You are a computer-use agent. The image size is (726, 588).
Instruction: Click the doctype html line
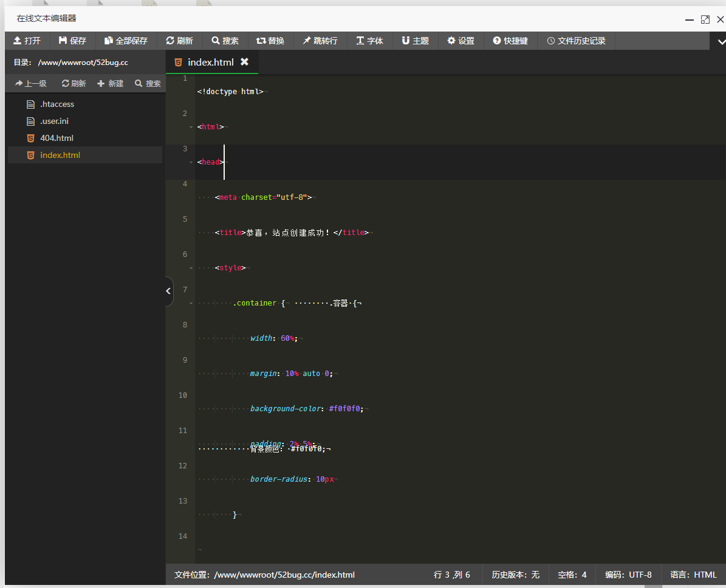click(x=230, y=92)
